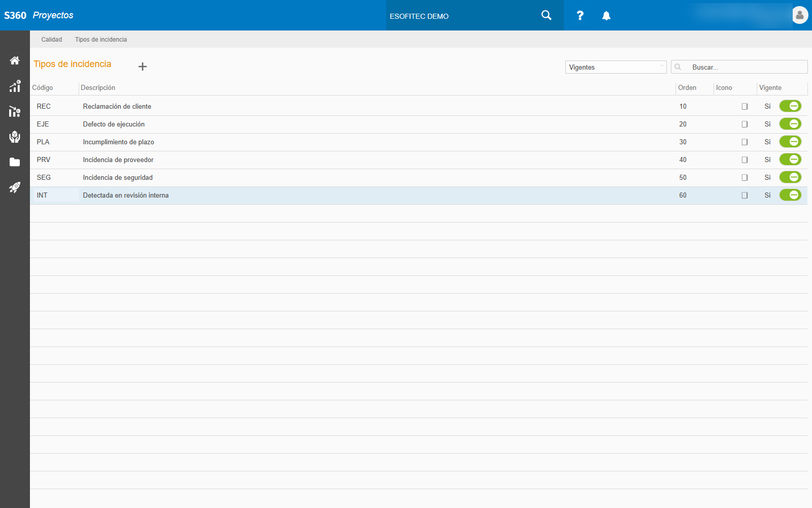812x508 pixels.
Task: Click the Proyectos app title
Action: [53, 15]
